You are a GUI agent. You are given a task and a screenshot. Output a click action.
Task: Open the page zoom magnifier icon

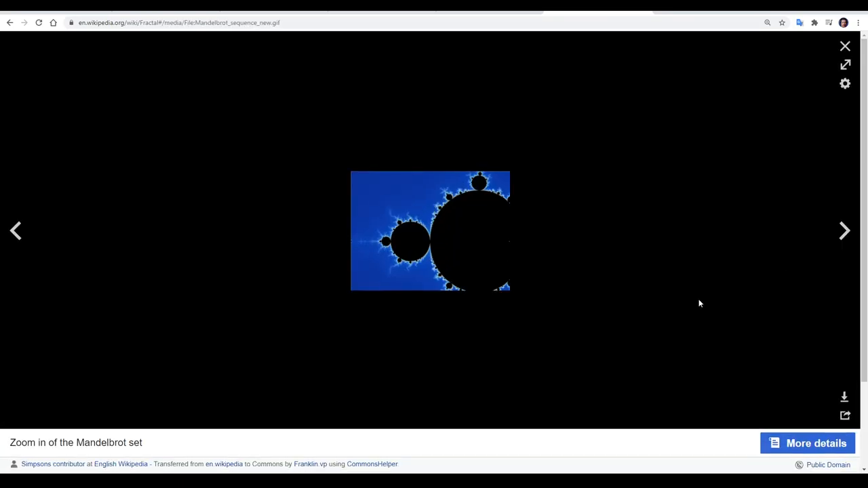[x=767, y=22]
